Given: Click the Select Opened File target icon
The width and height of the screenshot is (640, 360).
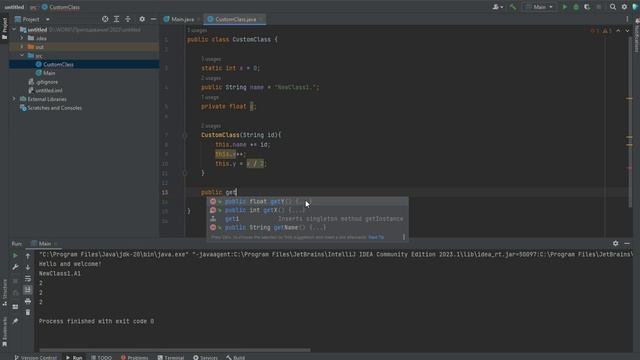Looking at the screenshot, I should tap(105, 19).
